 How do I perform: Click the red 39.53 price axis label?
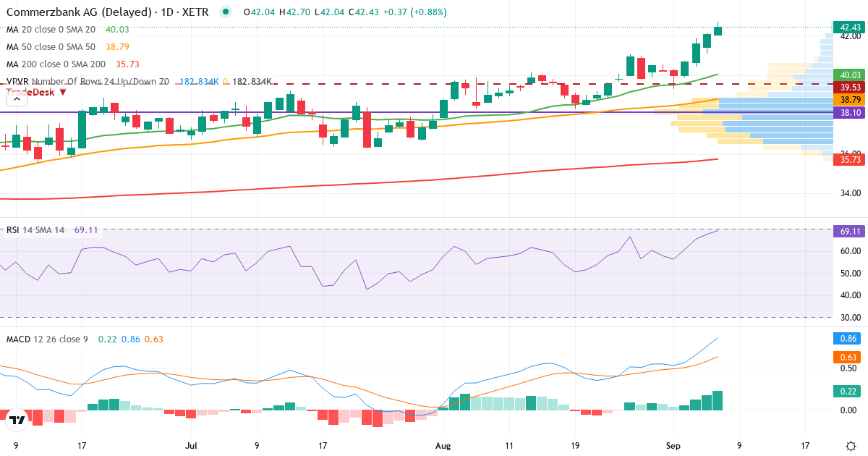848,87
